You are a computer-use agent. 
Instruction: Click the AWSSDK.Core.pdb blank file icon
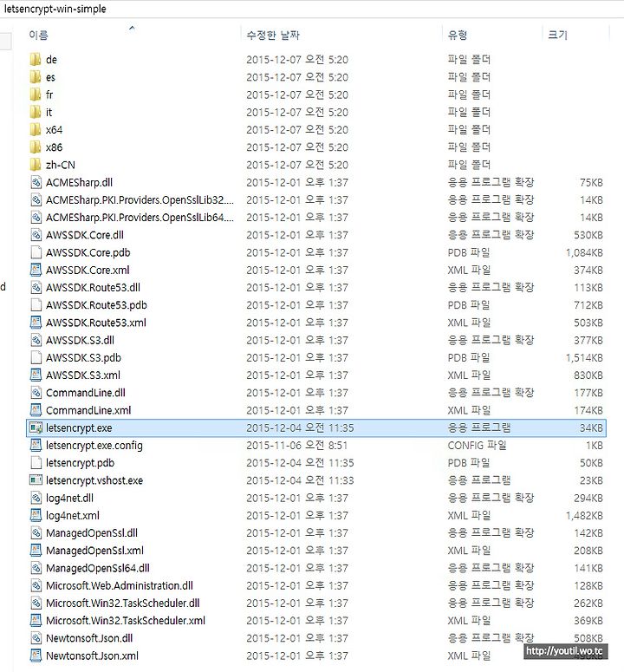tap(36, 252)
